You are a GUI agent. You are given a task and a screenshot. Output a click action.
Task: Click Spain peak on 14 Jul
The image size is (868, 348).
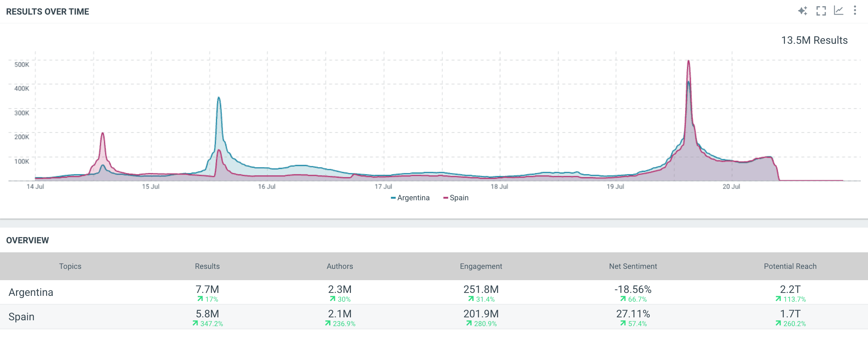coord(103,133)
